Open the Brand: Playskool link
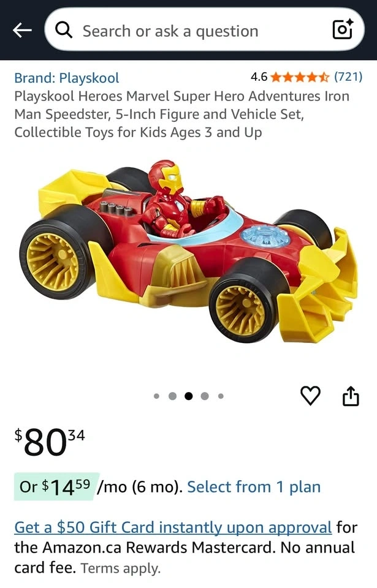This screenshot has height=588, width=377. click(x=67, y=78)
